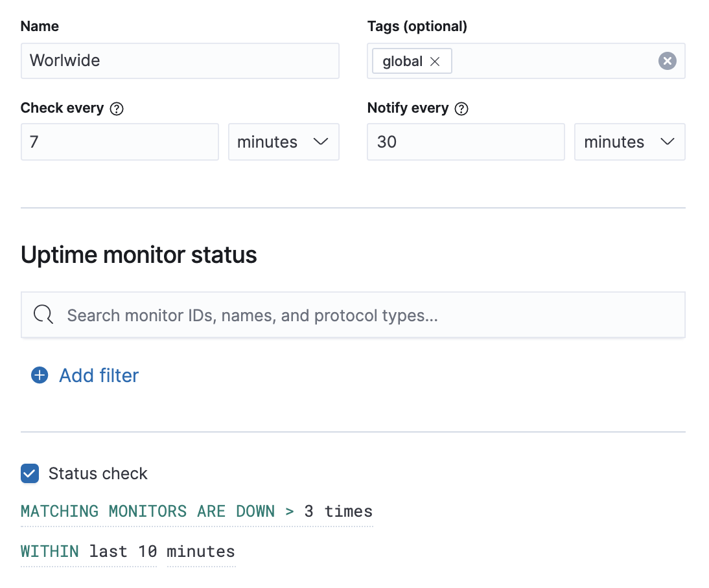Click the Name field containing Worlwide
Image resolution: width=709 pixels, height=588 pixels.
pos(180,60)
